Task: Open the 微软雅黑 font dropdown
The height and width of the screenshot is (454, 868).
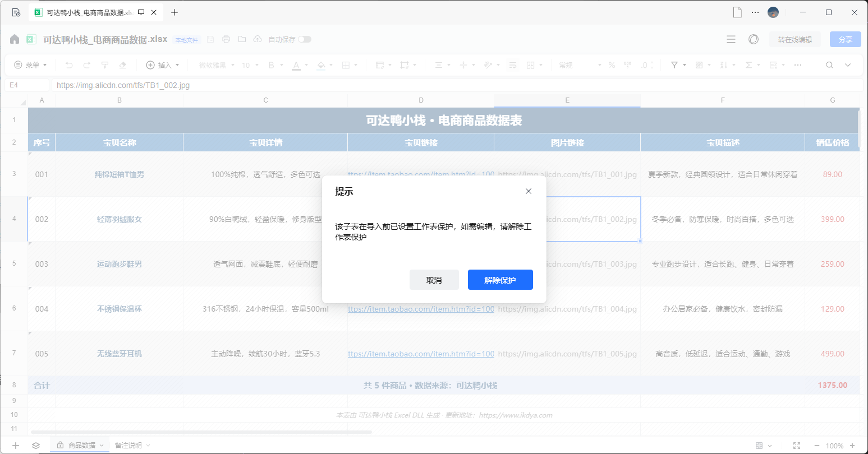Action: tap(217, 65)
